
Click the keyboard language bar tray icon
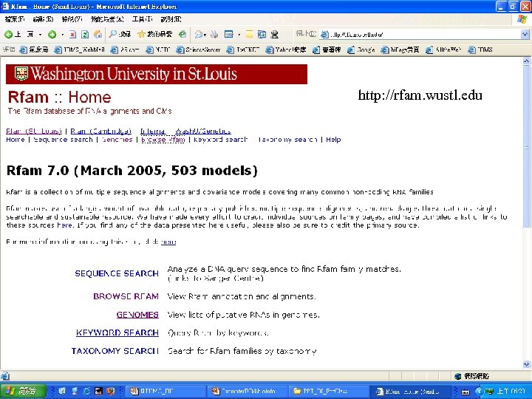(x=465, y=392)
